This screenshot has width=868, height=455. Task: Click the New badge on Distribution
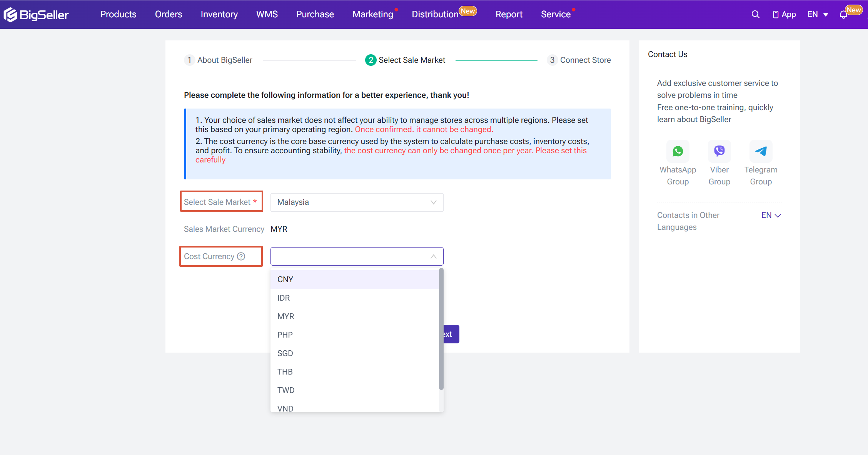pos(468,11)
